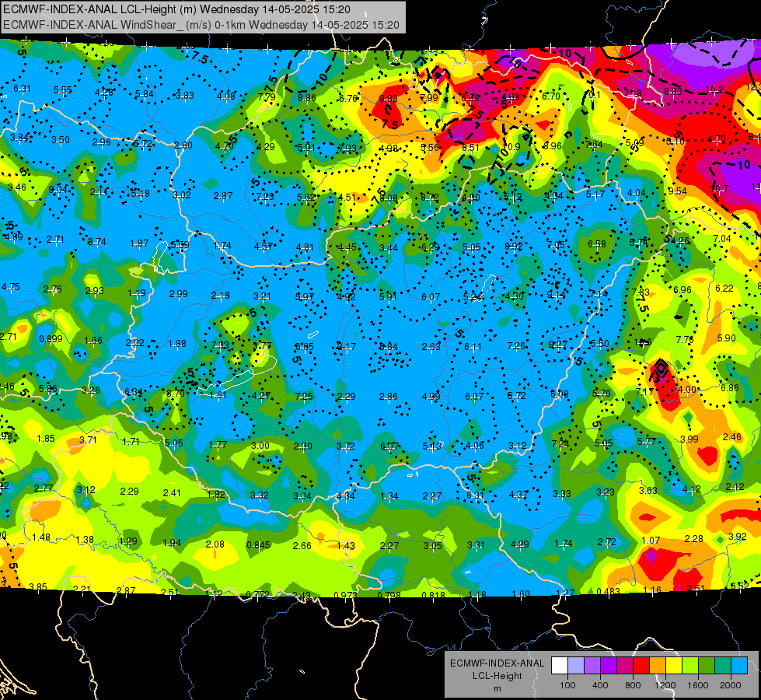Viewport: 761px width, 700px height.
Task: Click the grid value '7.04'
Action: (x=722, y=239)
